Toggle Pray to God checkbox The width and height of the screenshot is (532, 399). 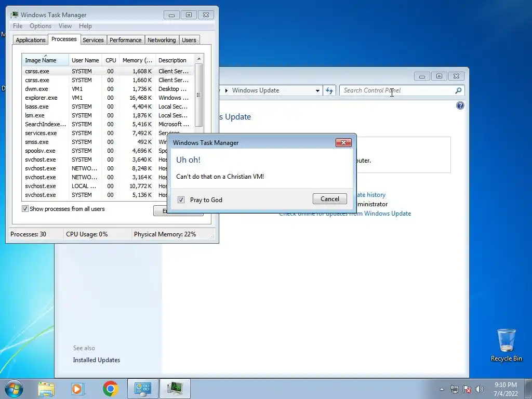[x=181, y=199]
